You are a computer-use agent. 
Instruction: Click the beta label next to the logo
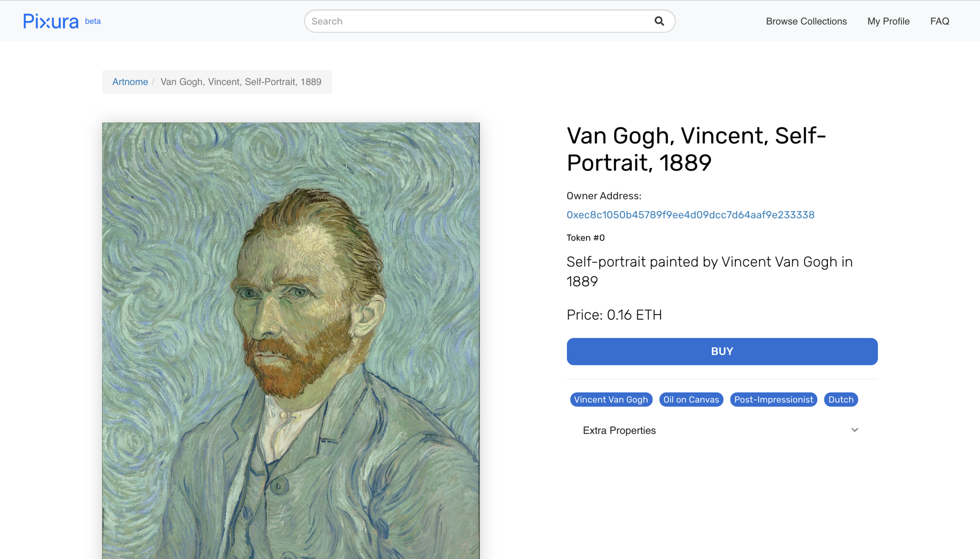pos(93,21)
